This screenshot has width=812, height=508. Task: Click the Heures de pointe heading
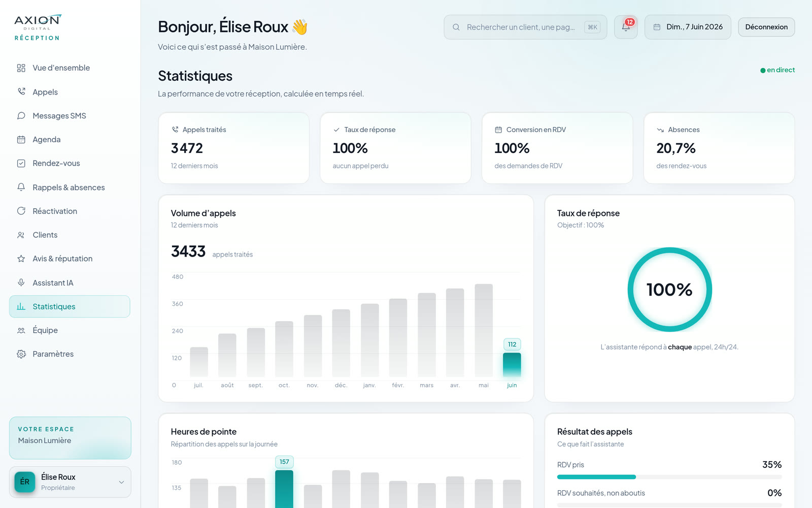[204, 432]
